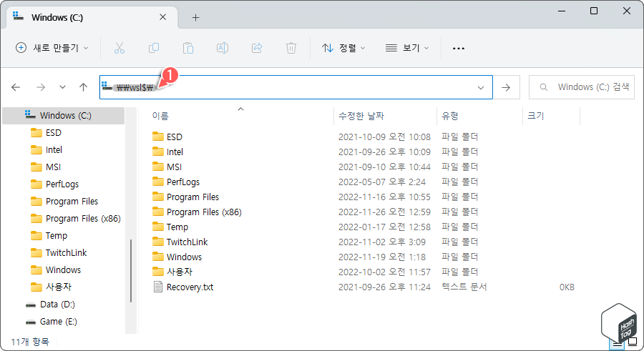The image size is (644, 351).
Task: Click the Rename icon in toolbar
Action: tap(223, 48)
